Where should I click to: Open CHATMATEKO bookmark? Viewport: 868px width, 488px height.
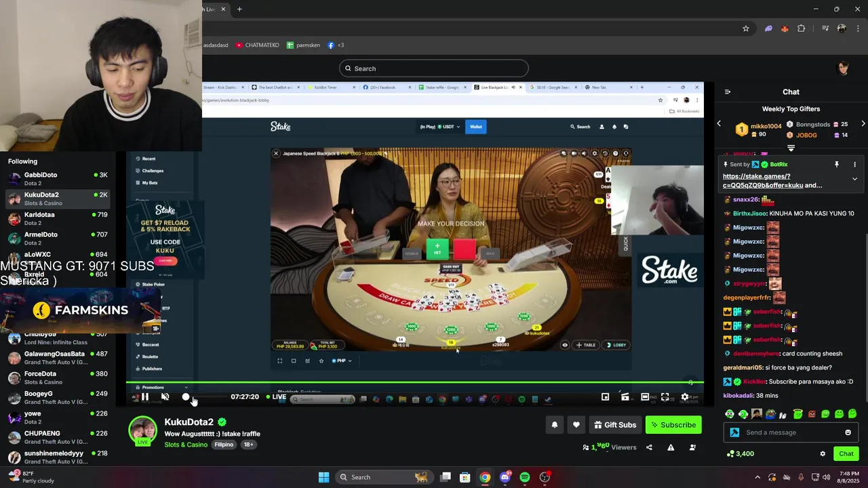click(257, 45)
